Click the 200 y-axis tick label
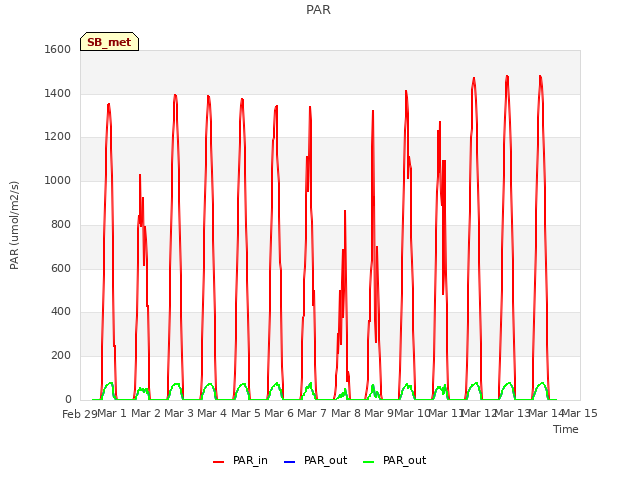 click(61, 356)
